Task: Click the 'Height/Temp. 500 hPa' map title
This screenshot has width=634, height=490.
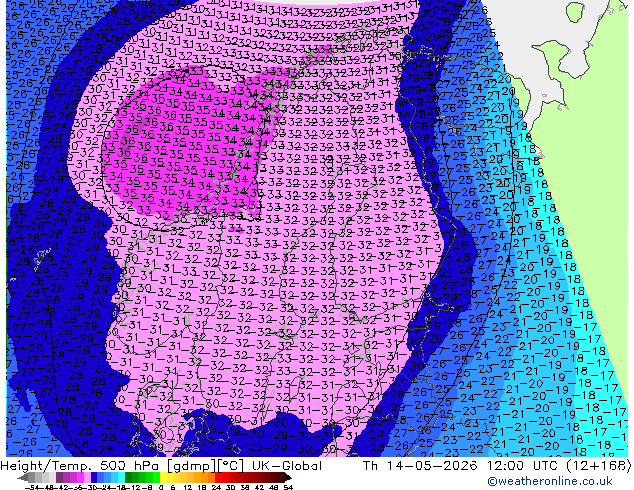Action: (79, 466)
